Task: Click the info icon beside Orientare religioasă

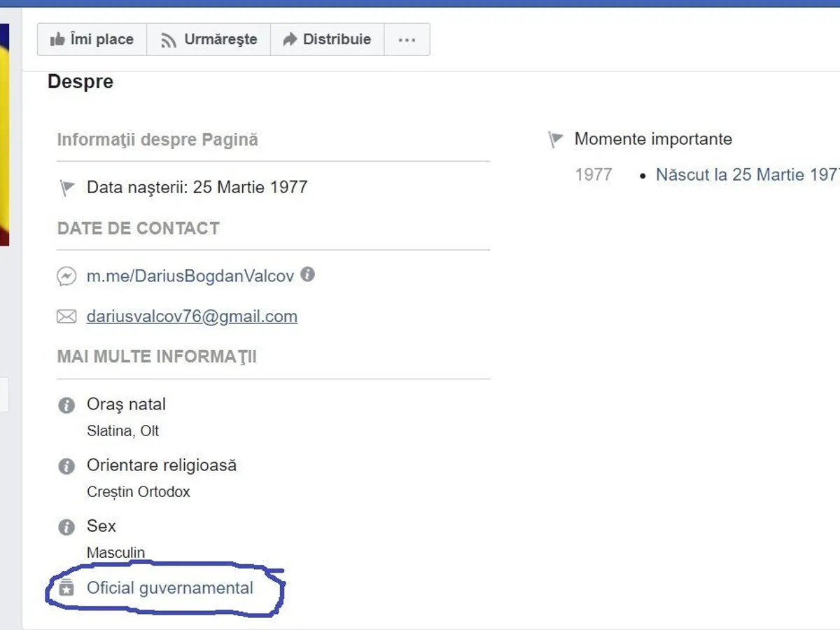Action: click(x=66, y=466)
